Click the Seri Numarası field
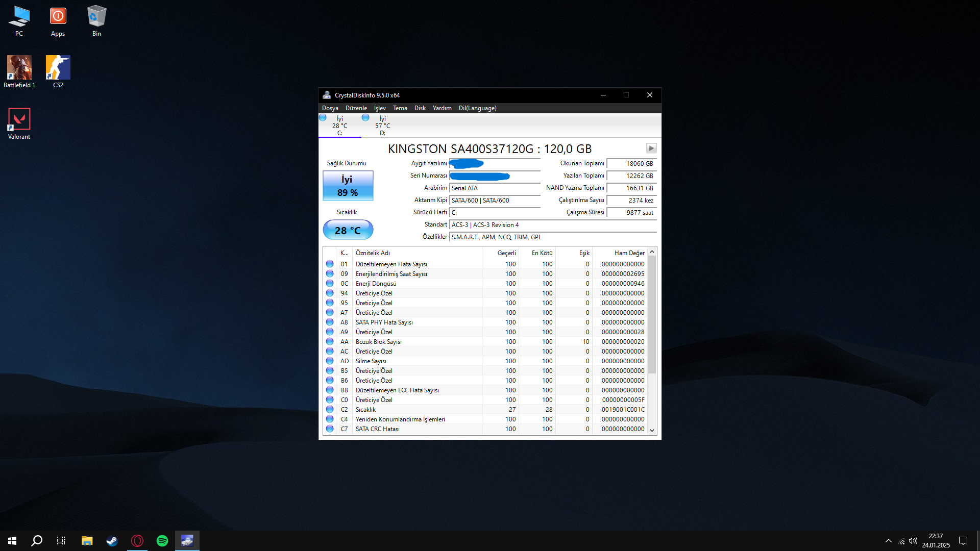The height and width of the screenshot is (551, 980). pyautogui.click(x=495, y=176)
